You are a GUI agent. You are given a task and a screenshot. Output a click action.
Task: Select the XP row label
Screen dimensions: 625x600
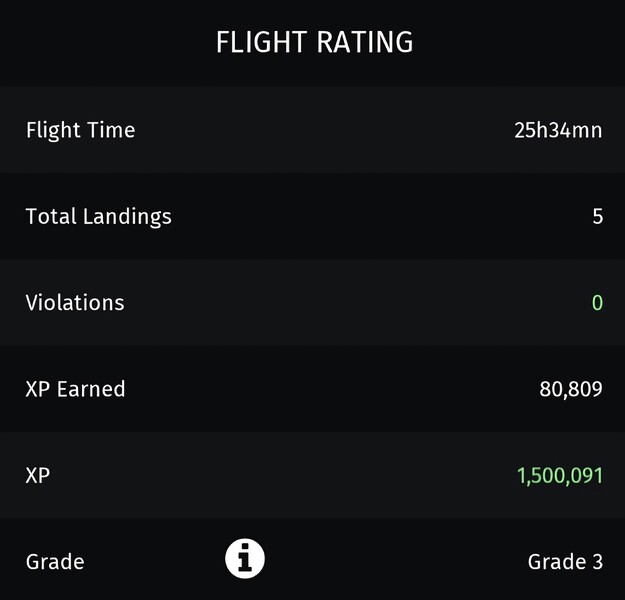coord(38,476)
